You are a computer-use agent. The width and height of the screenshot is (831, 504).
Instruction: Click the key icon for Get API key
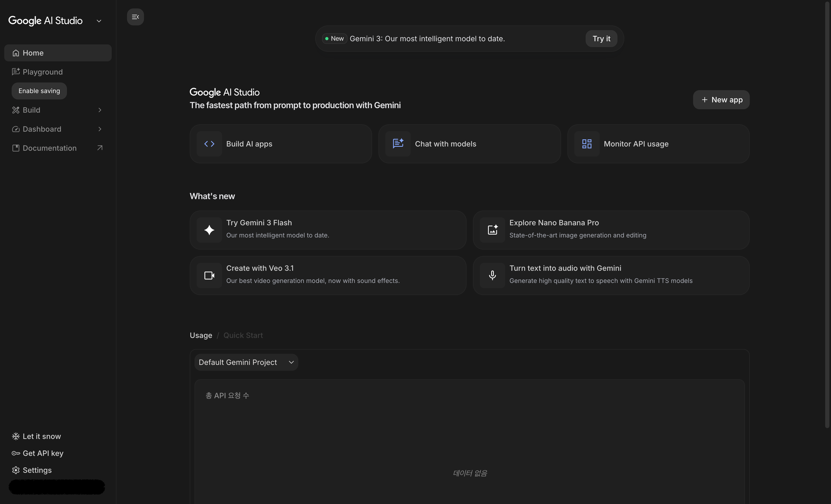click(x=16, y=453)
